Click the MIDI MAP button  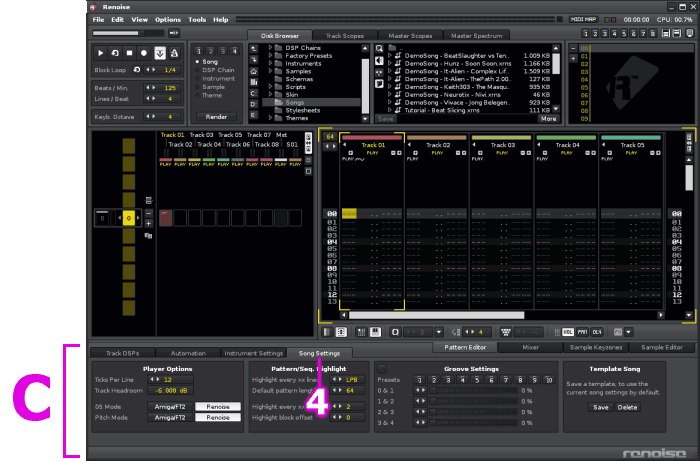click(583, 20)
